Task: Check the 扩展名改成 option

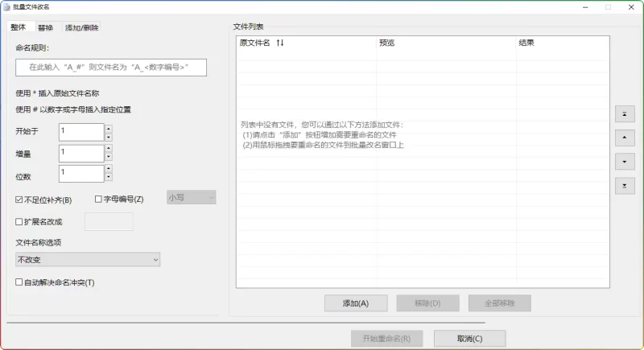Action: coord(19,221)
